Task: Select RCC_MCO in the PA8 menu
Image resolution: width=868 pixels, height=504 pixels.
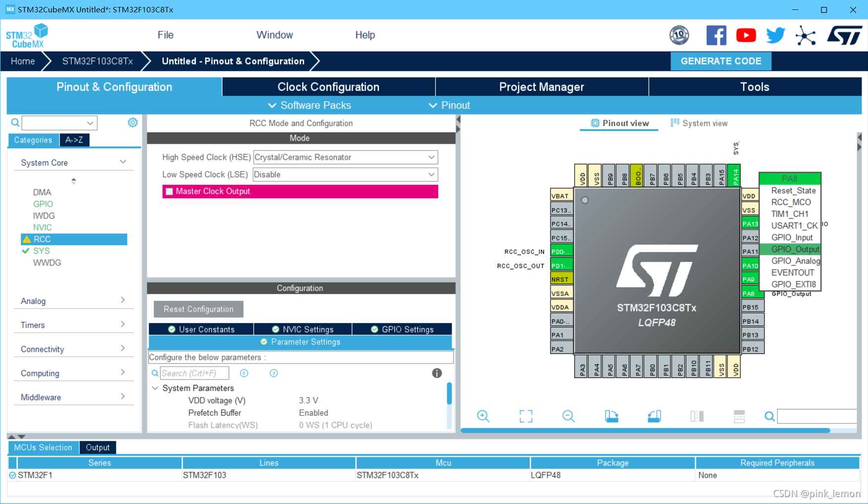Action: click(790, 202)
